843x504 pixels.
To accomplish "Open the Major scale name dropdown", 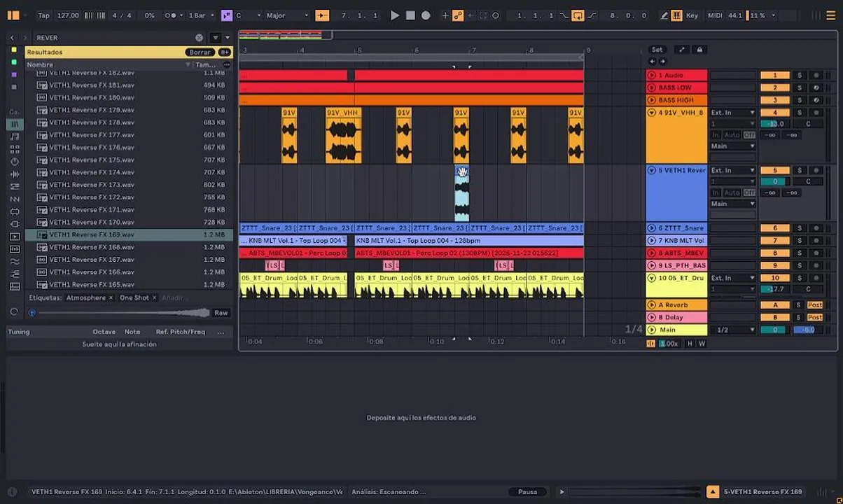I will (288, 15).
